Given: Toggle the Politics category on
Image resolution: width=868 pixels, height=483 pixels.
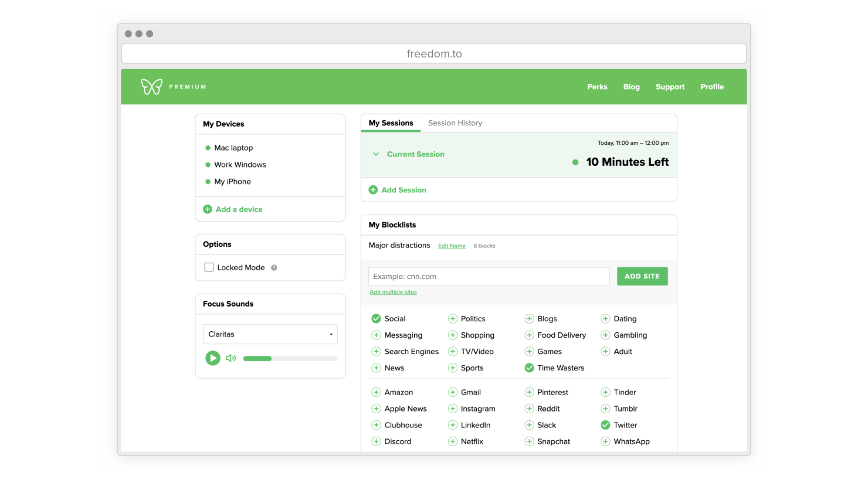Looking at the screenshot, I should tap(453, 319).
